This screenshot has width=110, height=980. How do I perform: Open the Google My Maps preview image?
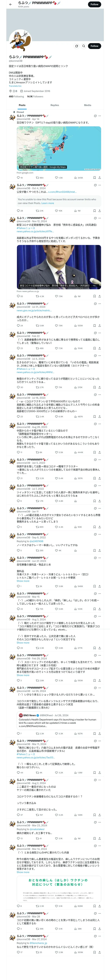[x=59, y=148]
